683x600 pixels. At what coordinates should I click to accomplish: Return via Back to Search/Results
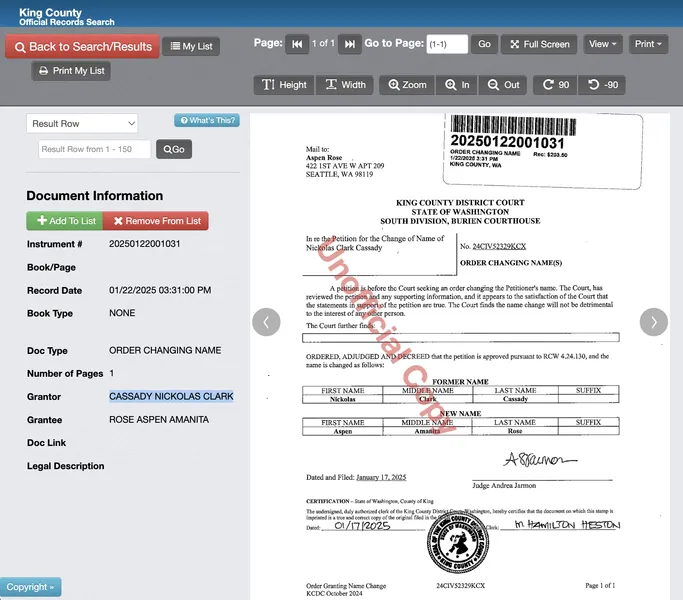click(82, 47)
